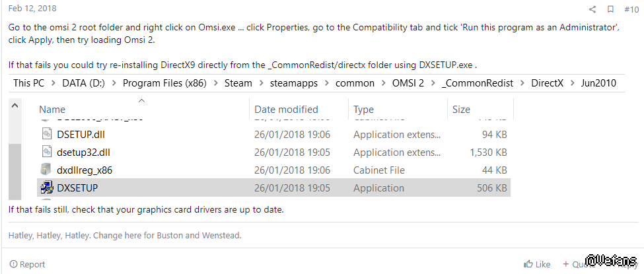
Task: Sort files by Type column
Action: pos(363,110)
